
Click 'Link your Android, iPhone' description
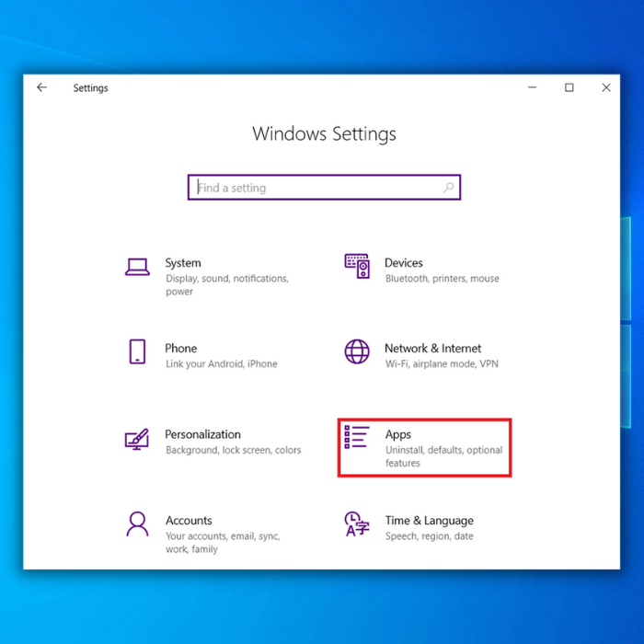pyautogui.click(x=222, y=364)
